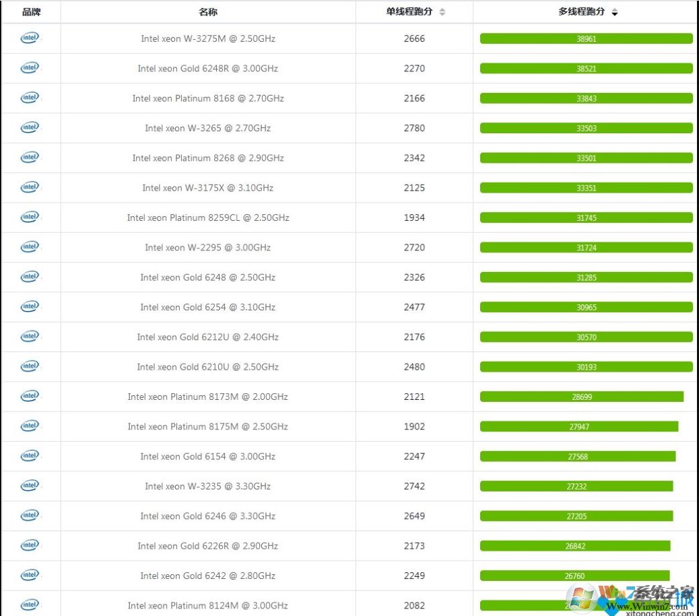Click the 30193 score bar for Gold 6210U

tap(586, 367)
